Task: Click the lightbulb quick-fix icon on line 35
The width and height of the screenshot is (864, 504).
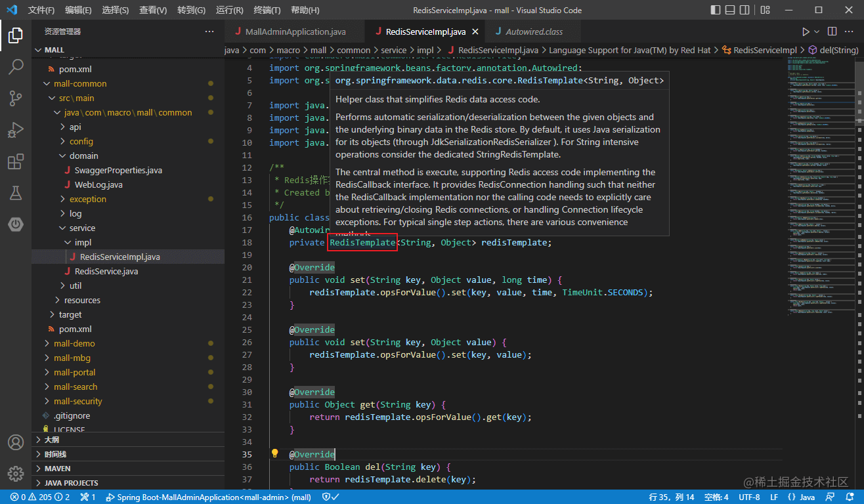Action: (275, 454)
